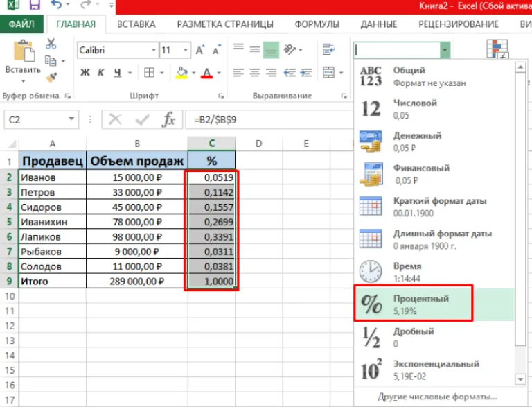Screen dimensions: 532x407
Task: Apply the Процентный percent format
Action: tap(434, 305)
